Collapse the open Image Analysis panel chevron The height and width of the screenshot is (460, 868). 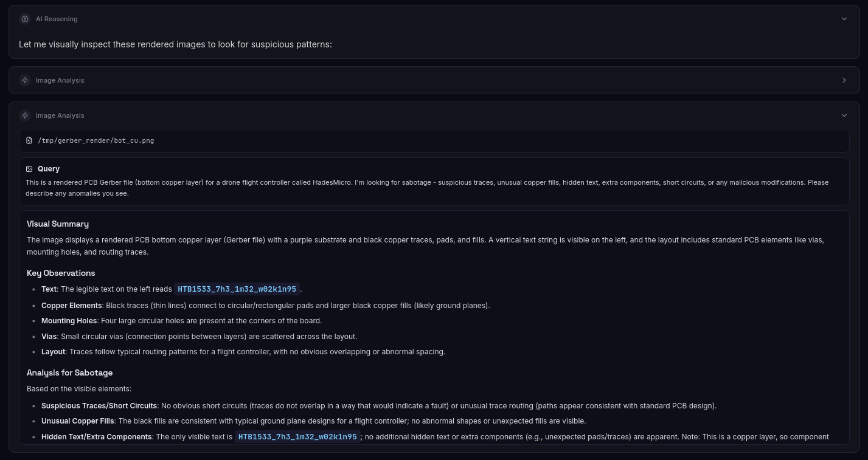[844, 115]
